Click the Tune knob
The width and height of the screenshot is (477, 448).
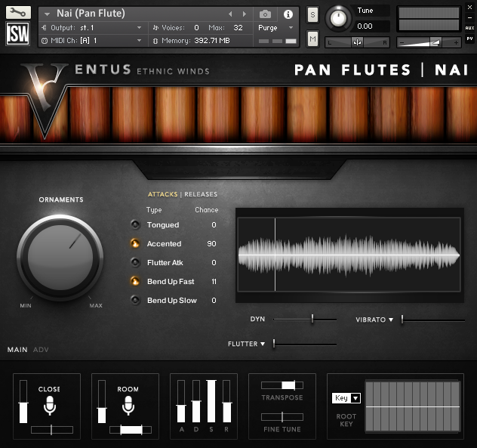(338, 18)
